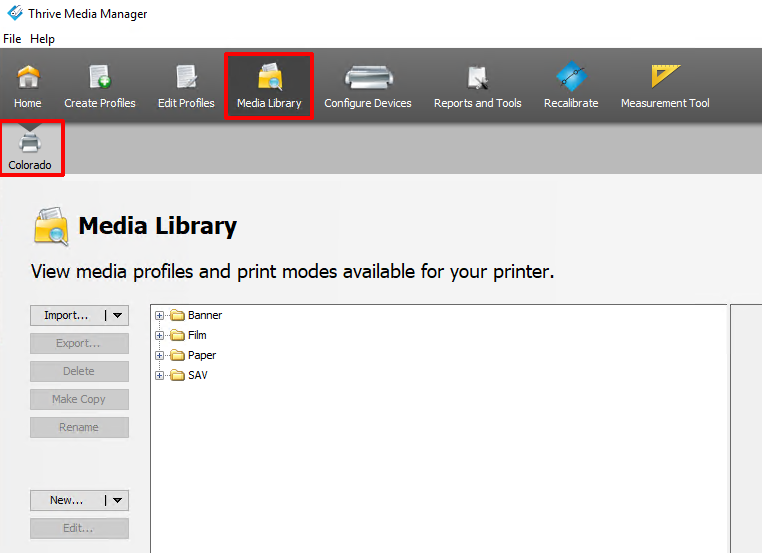Open the File menu
762x553 pixels.
12,39
